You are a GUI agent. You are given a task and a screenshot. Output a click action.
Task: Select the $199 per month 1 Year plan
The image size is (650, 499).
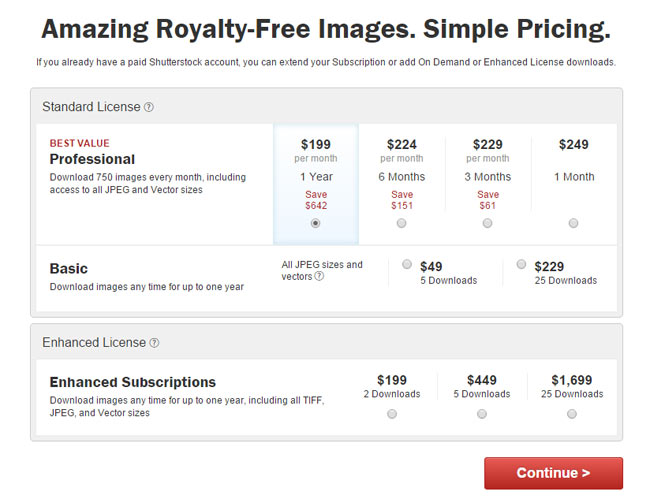[x=315, y=223]
